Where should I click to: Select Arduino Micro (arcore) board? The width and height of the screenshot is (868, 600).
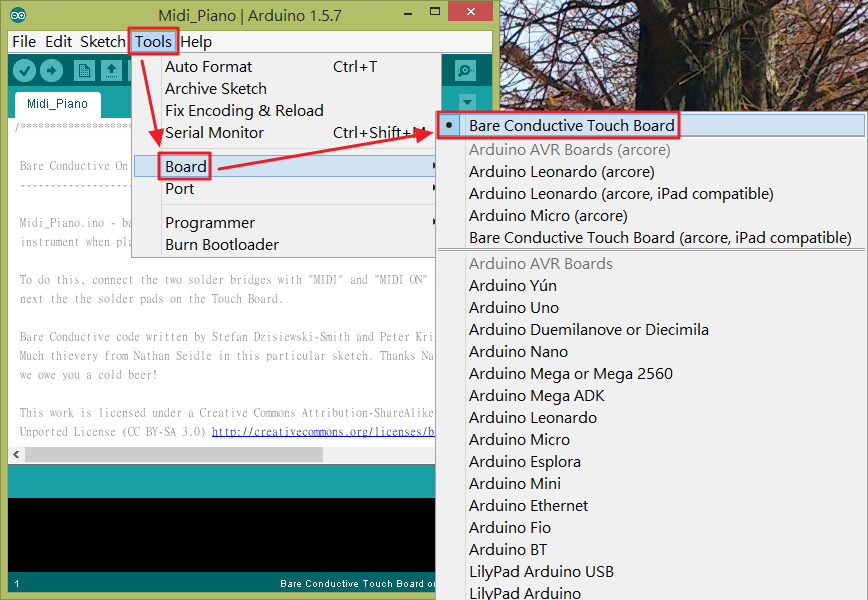point(652,216)
